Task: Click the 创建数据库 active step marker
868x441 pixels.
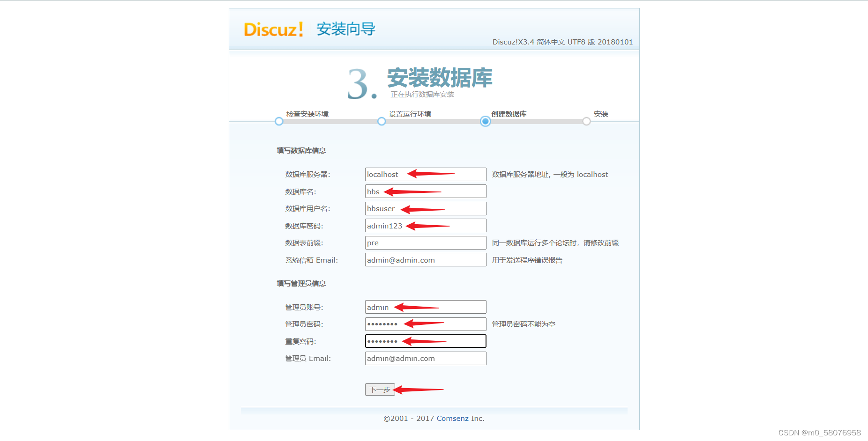Action: pyautogui.click(x=485, y=121)
